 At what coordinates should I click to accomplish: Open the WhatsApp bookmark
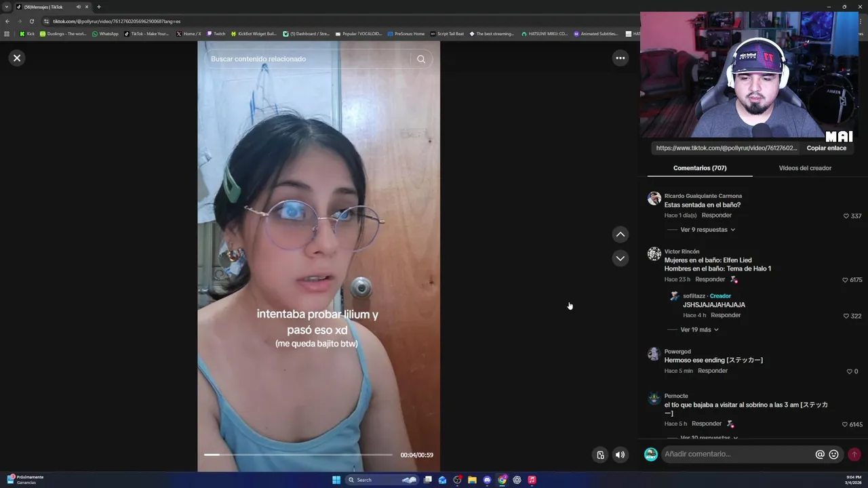pyautogui.click(x=105, y=33)
